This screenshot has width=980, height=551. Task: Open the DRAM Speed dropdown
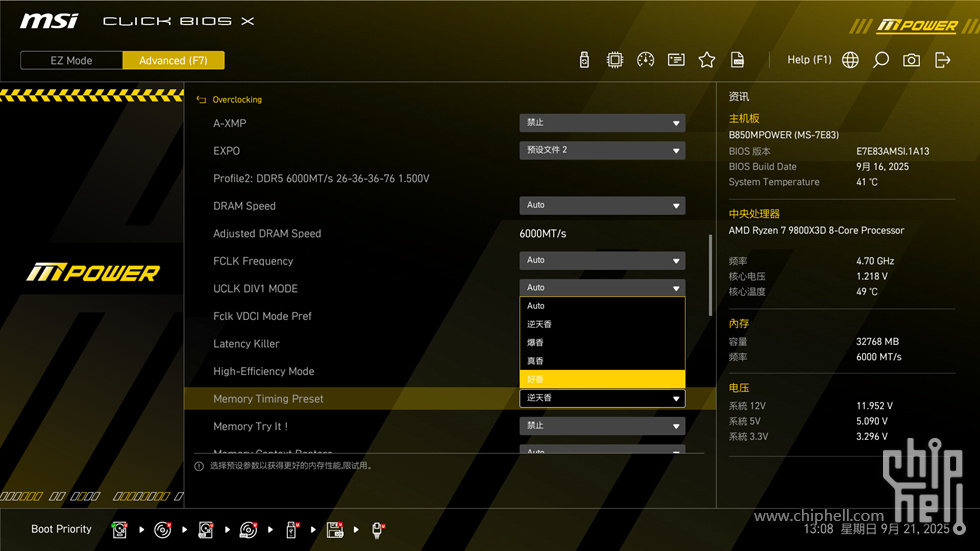tap(602, 206)
